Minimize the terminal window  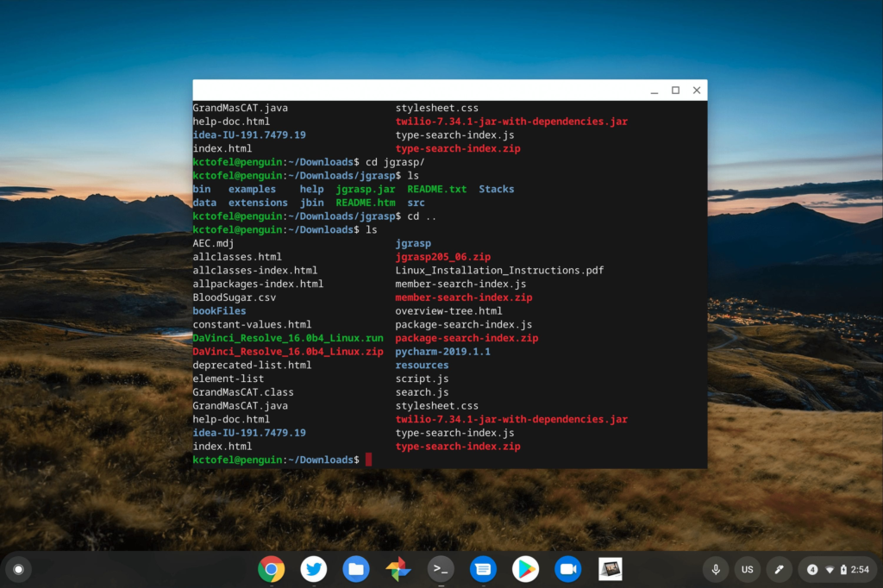(654, 91)
